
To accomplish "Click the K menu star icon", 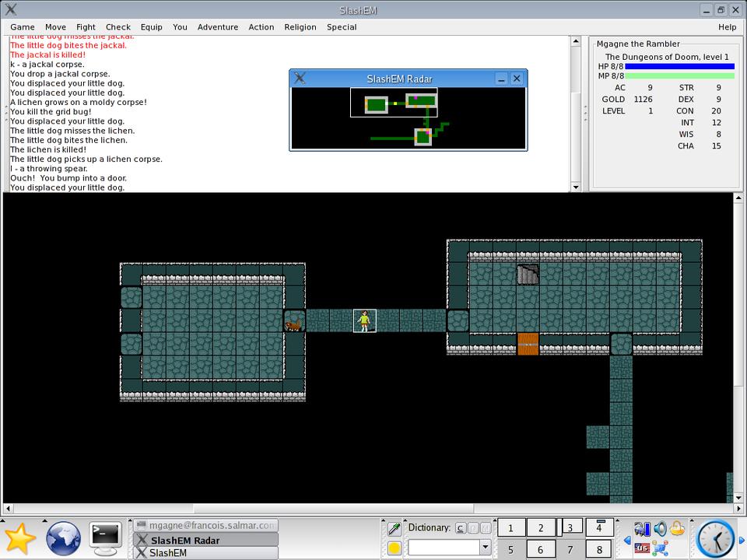I will 19,538.
